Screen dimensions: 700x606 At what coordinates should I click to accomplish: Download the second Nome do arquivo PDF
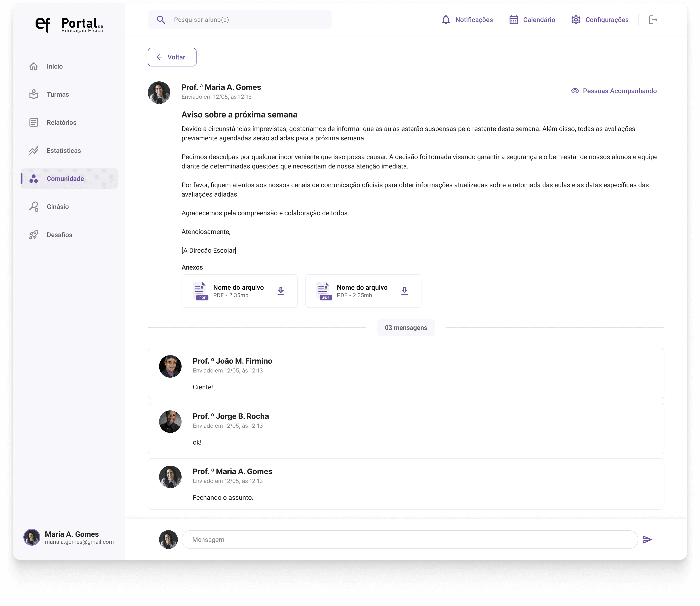tap(405, 291)
